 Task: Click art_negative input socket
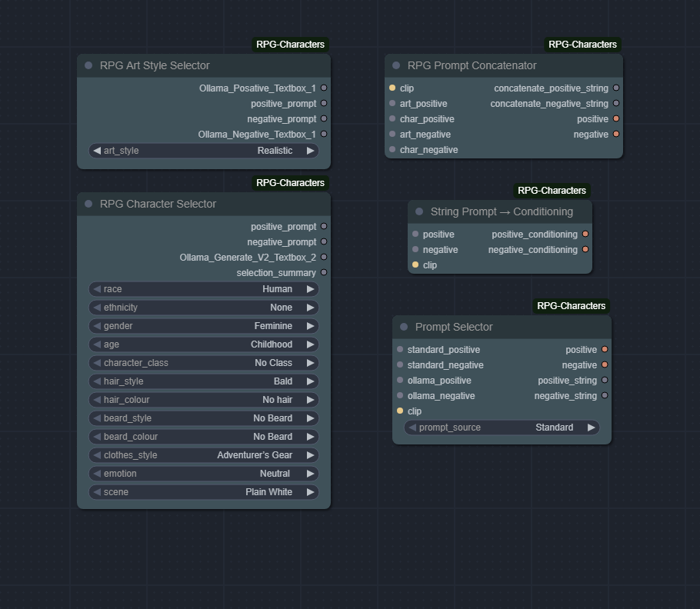click(392, 134)
